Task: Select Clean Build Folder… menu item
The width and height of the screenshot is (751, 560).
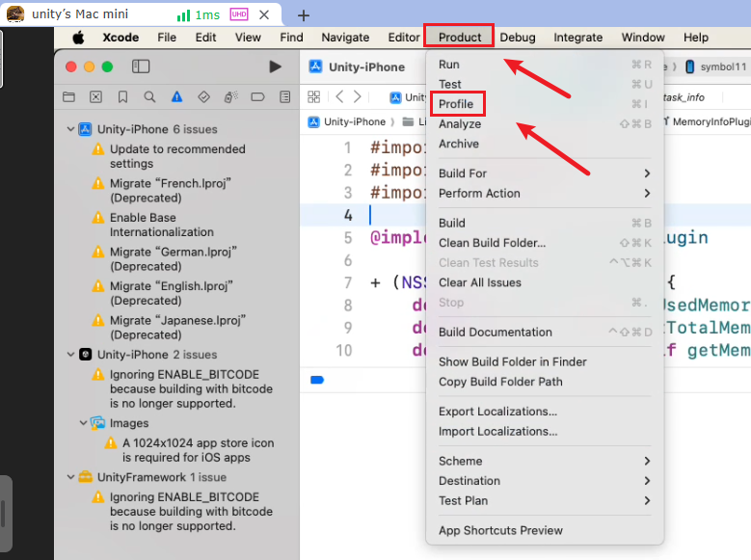Action: coord(545,243)
